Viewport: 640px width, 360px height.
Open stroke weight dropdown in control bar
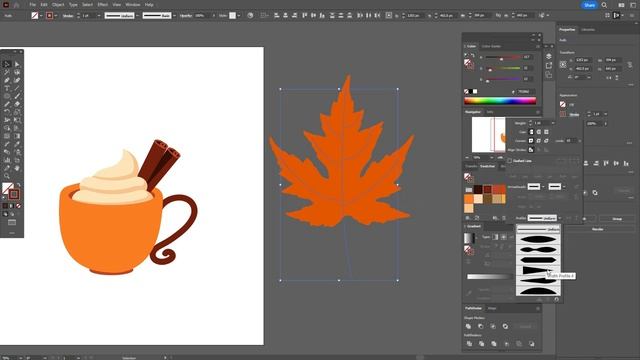pyautogui.click(x=99, y=16)
